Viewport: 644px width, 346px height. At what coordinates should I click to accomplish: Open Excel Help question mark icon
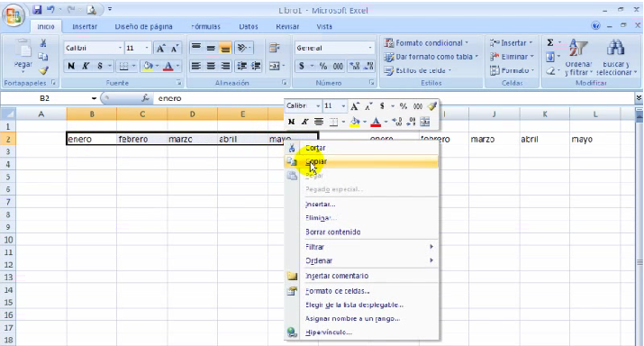(x=595, y=25)
